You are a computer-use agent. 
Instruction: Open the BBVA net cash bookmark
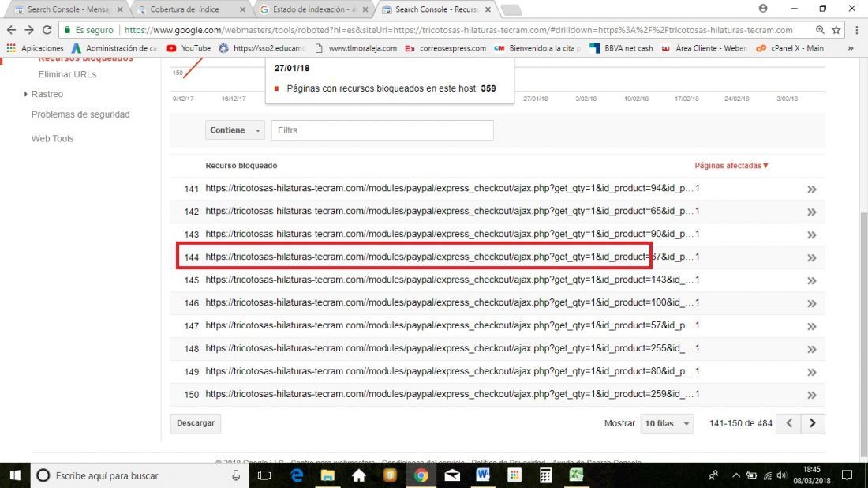[621, 48]
